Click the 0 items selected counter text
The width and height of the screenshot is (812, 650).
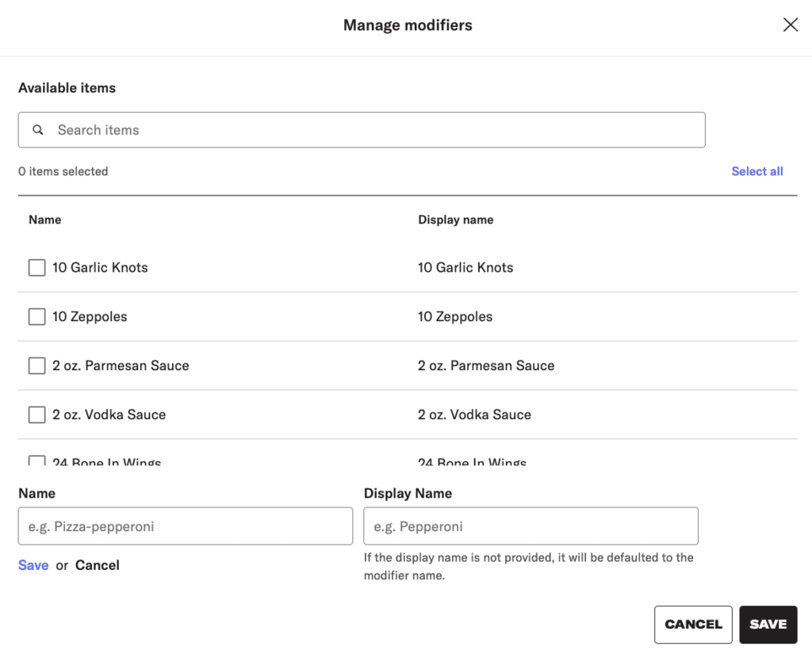click(63, 171)
